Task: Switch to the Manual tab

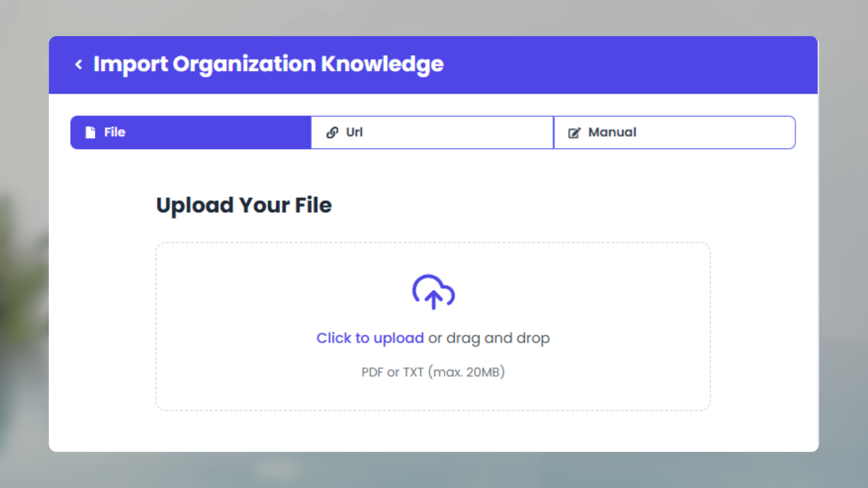Action: [x=612, y=132]
